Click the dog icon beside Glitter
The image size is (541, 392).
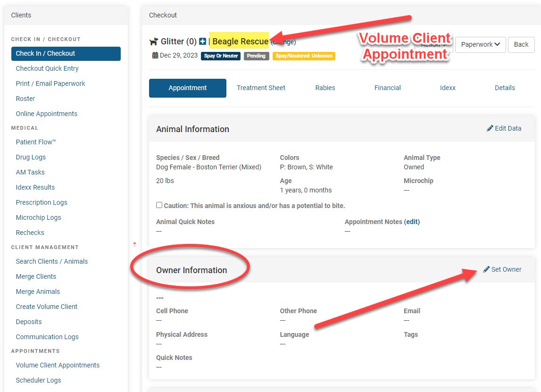tap(154, 42)
